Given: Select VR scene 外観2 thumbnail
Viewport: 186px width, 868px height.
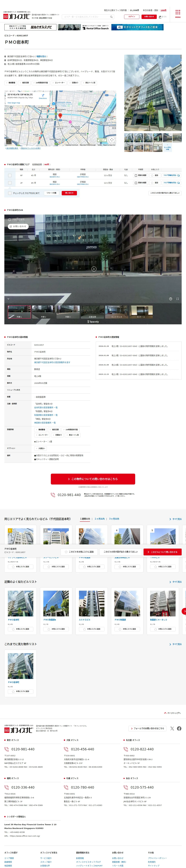Looking at the screenshot, I should click(x=44, y=312).
